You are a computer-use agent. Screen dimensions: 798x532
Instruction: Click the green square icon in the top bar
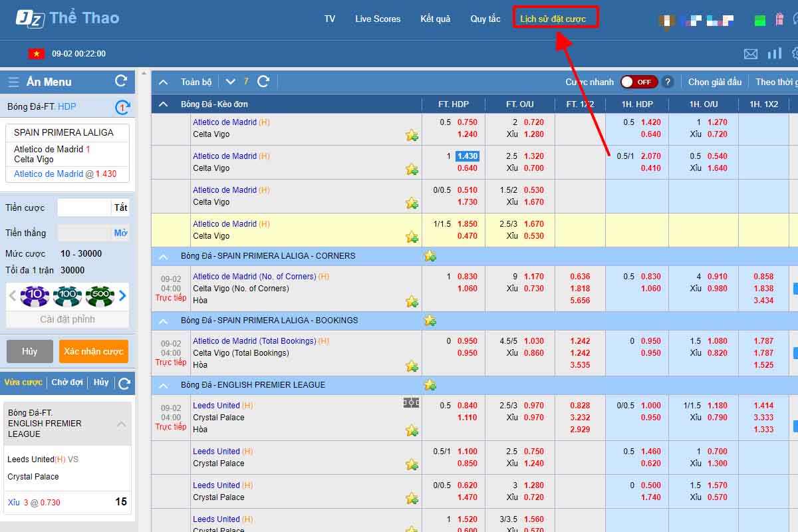tap(759, 21)
